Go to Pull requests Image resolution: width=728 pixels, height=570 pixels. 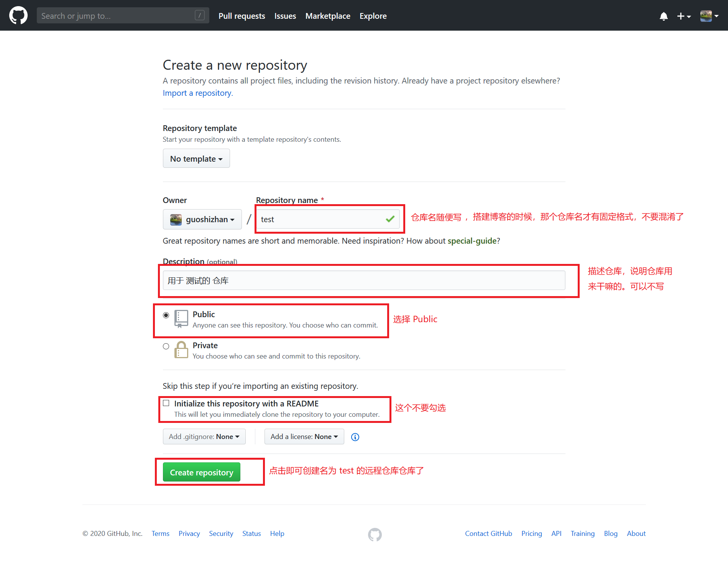242,16
